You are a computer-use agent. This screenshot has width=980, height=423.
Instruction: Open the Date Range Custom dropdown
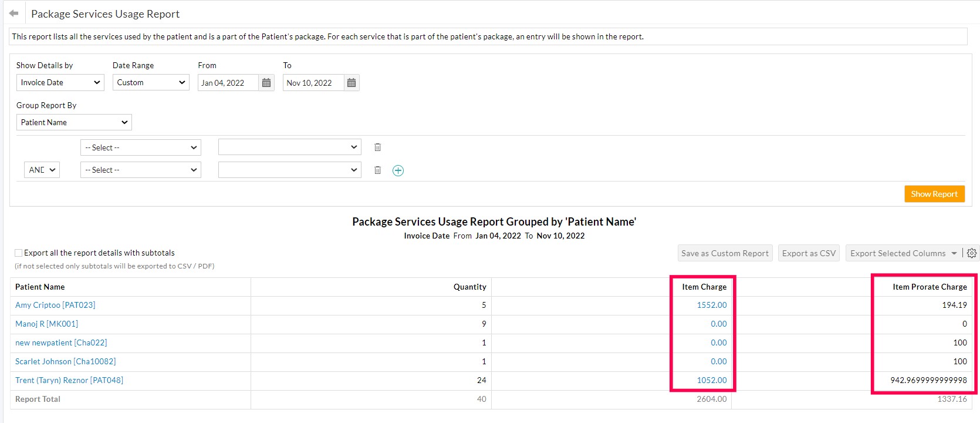coord(151,82)
